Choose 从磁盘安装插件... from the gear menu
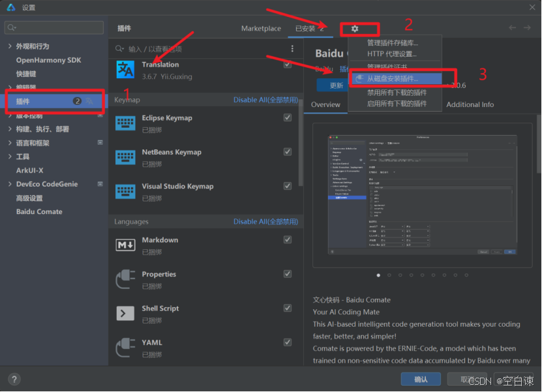The image size is (542, 392). coord(395,78)
